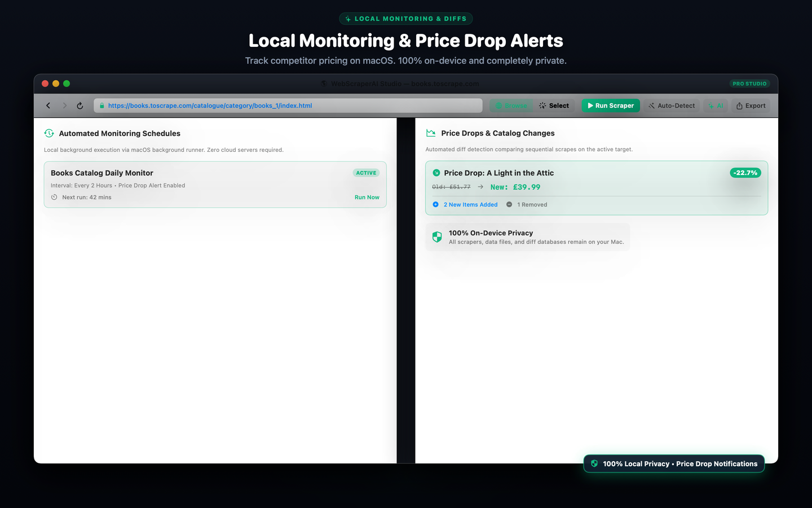Click the yellow minimize window button

(56, 84)
